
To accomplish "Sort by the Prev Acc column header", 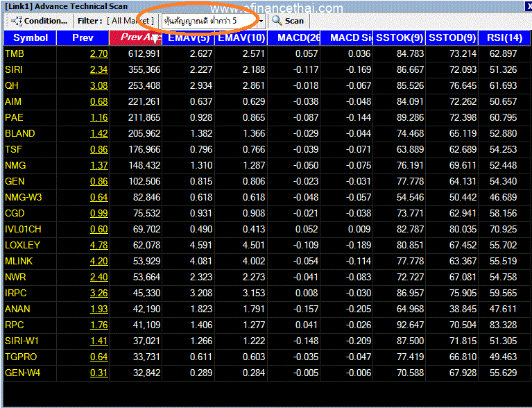I will coord(135,37).
